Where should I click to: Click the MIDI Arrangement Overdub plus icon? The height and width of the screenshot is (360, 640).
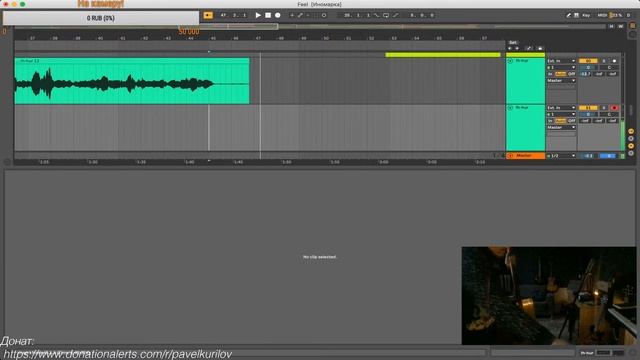click(292, 15)
